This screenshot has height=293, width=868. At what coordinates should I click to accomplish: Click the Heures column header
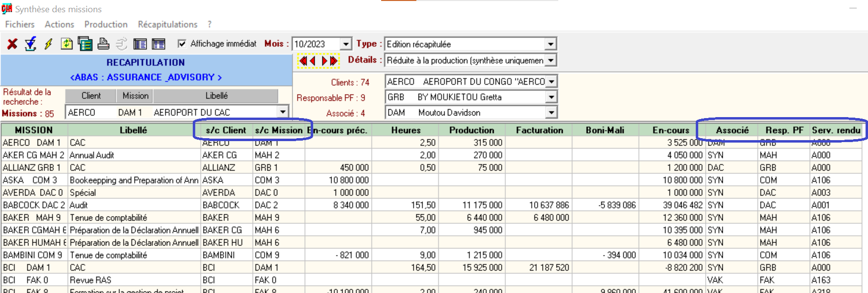tap(406, 130)
